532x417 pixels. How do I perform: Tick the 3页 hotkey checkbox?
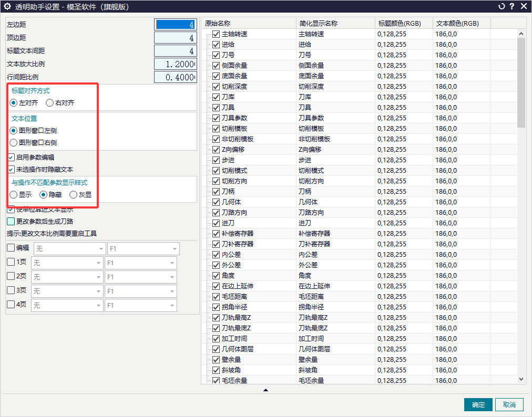(x=11, y=290)
